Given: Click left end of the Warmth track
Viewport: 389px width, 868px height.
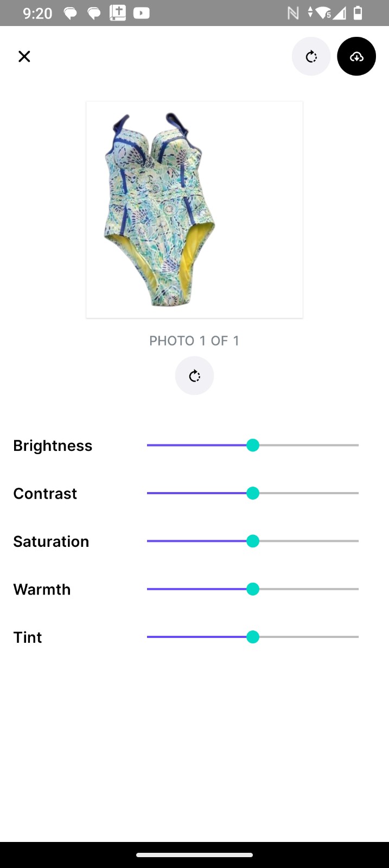Looking at the screenshot, I should [148, 589].
